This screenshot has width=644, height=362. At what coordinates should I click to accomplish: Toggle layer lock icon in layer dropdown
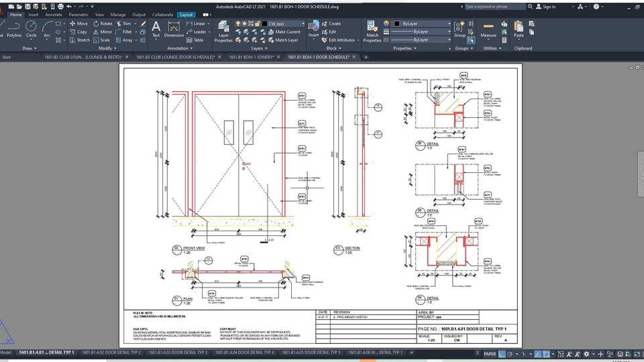258,24
